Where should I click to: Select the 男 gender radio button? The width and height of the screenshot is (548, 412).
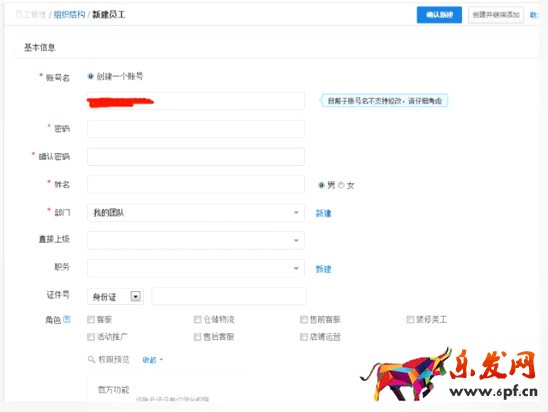tap(321, 185)
